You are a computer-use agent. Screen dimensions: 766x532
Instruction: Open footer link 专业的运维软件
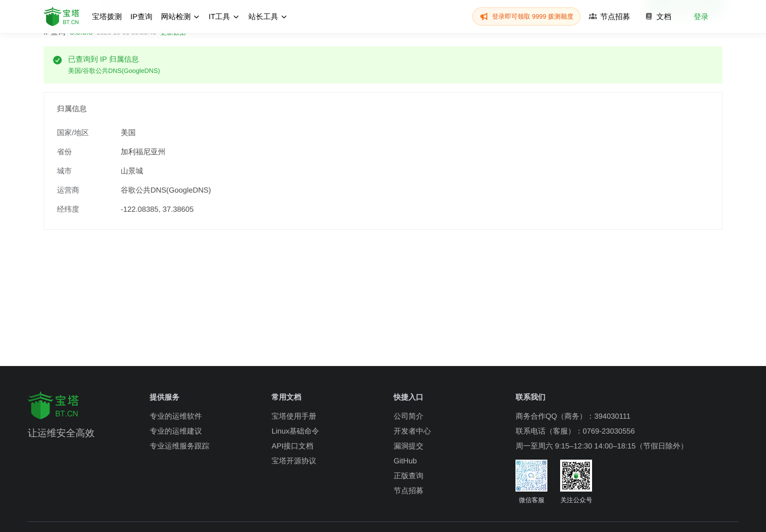click(176, 417)
